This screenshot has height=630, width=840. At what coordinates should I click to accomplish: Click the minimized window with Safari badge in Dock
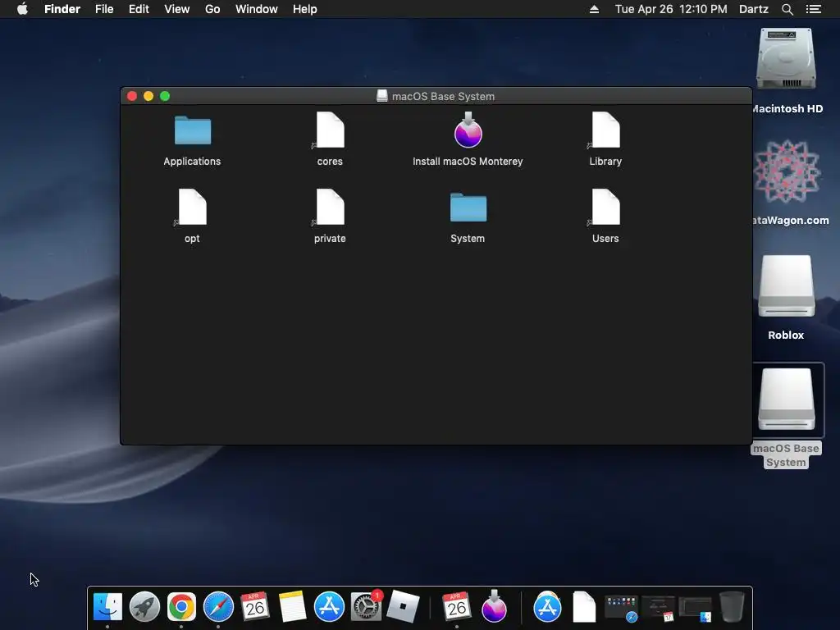tap(622, 609)
